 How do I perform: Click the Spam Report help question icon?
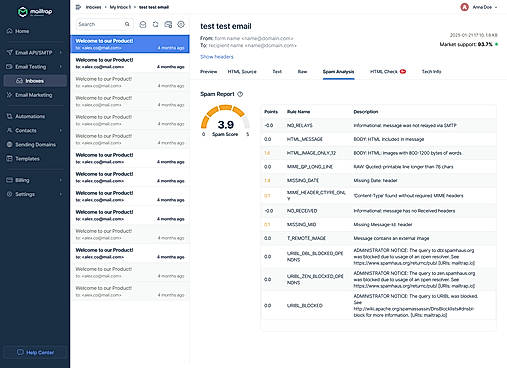240,94
